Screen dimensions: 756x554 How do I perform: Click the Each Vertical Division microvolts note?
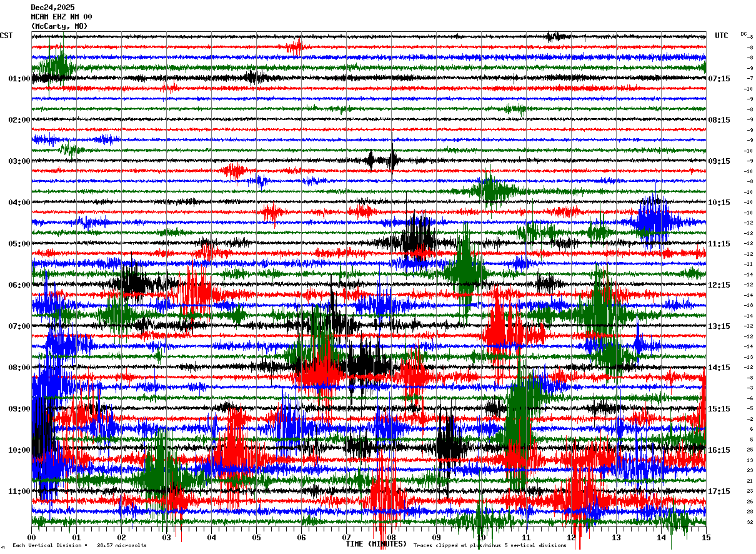click(x=79, y=546)
